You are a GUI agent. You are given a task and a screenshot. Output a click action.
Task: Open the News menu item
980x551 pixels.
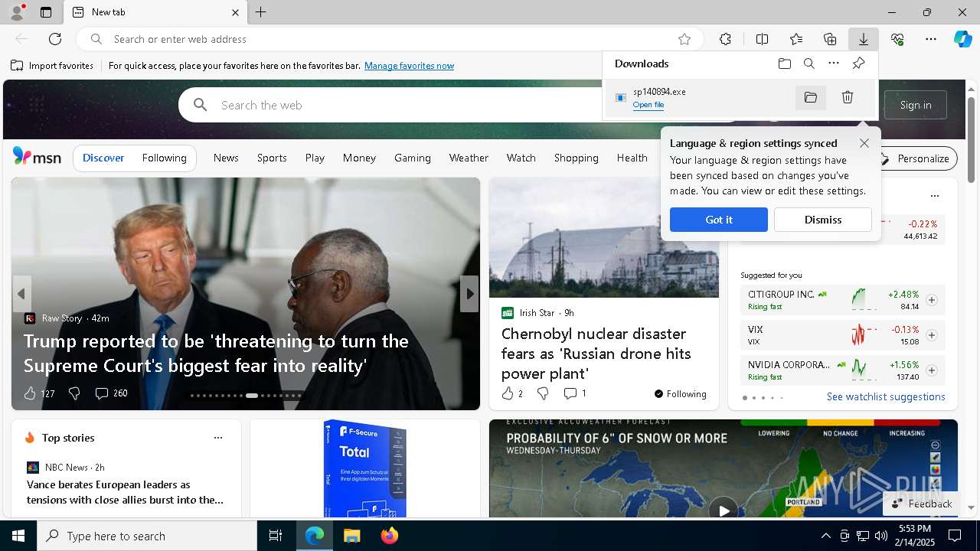pyautogui.click(x=226, y=158)
